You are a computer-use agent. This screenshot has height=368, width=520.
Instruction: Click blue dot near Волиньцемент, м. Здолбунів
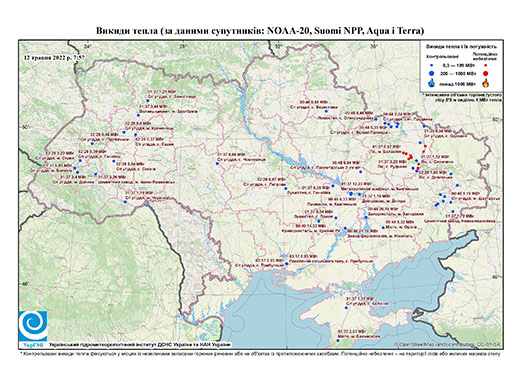tap(138, 115)
